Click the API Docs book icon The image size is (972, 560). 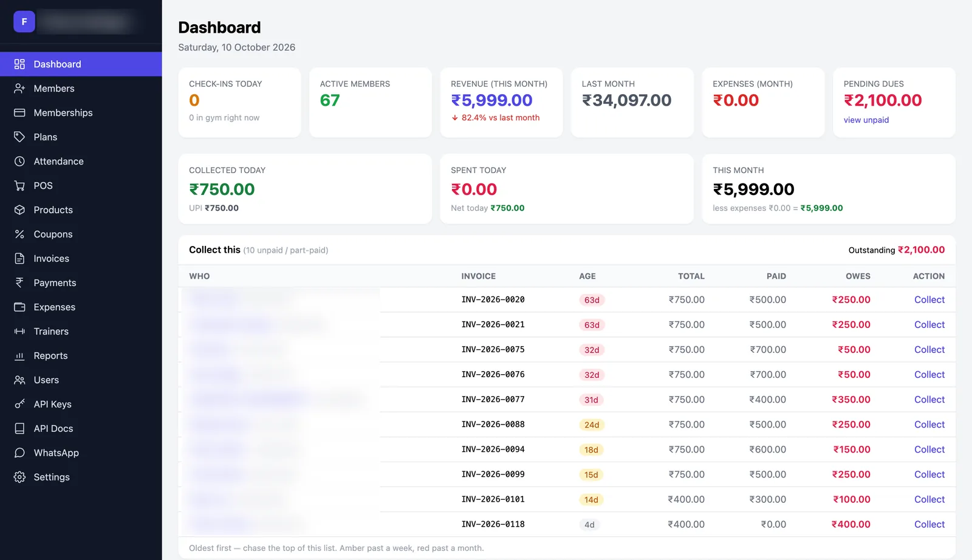point(19,428)
